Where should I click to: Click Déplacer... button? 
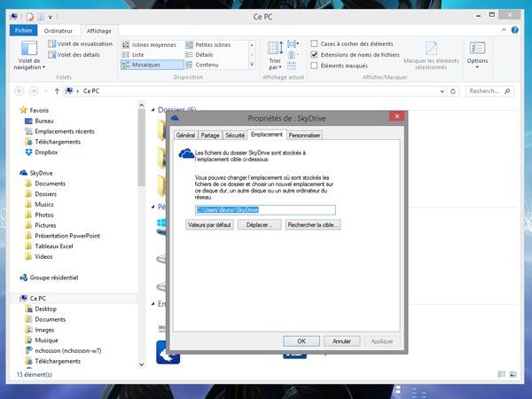259,225
